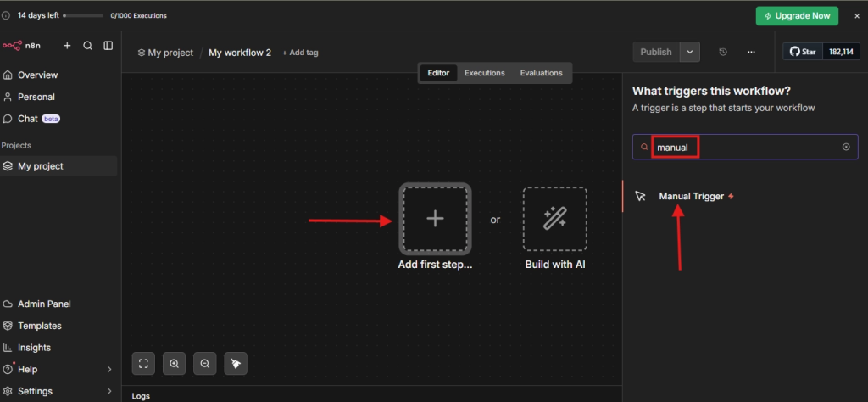
Task: Select Manual Trigger from results
Action: [691, 196]
